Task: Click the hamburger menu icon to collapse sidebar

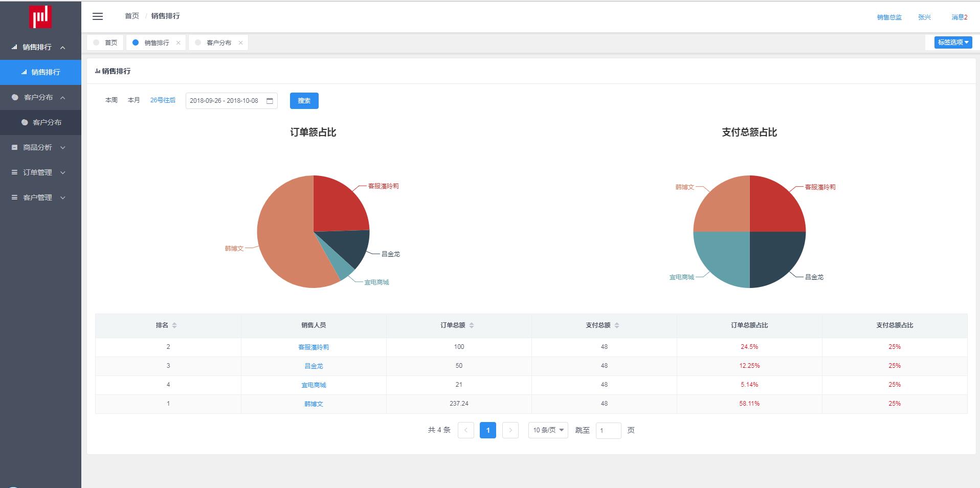Action: pos(97,16)
